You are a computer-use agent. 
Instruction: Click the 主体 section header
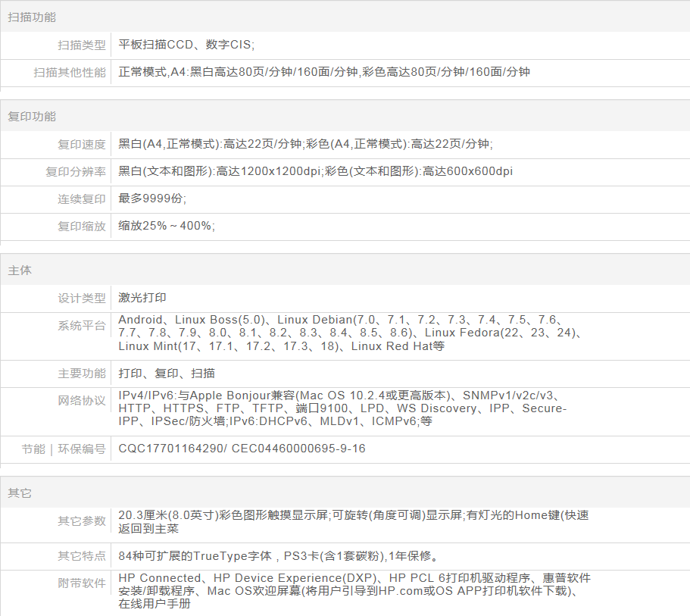(20, 270)
